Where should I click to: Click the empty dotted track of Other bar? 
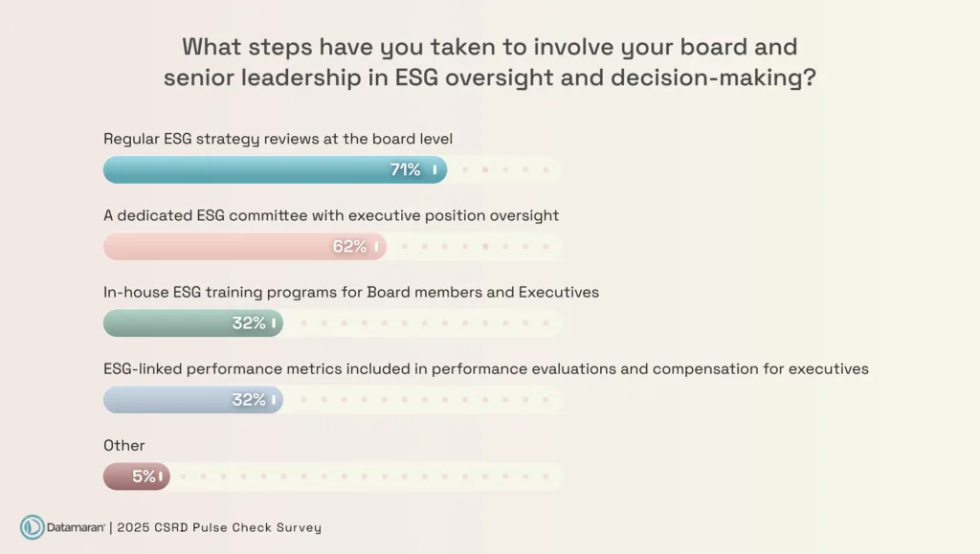[364, 476]
